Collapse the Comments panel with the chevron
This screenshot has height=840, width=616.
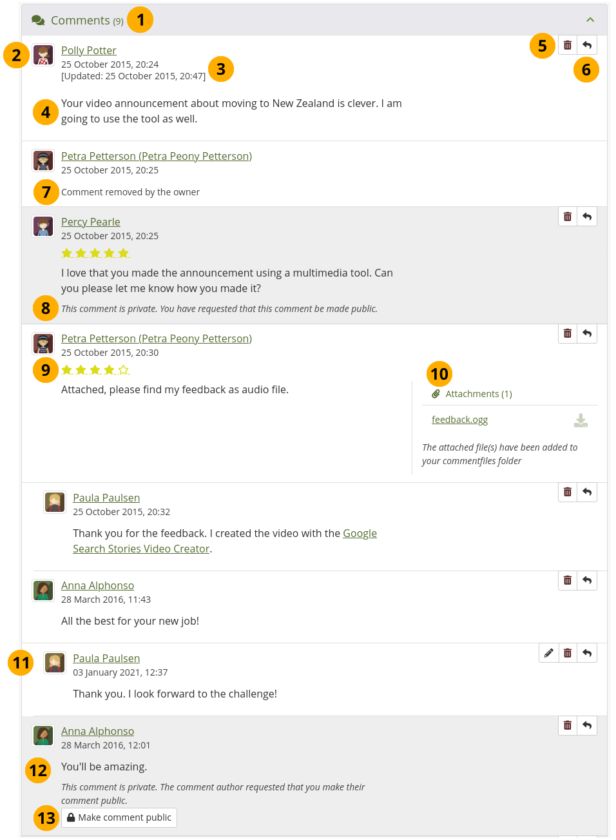(590, 20)
